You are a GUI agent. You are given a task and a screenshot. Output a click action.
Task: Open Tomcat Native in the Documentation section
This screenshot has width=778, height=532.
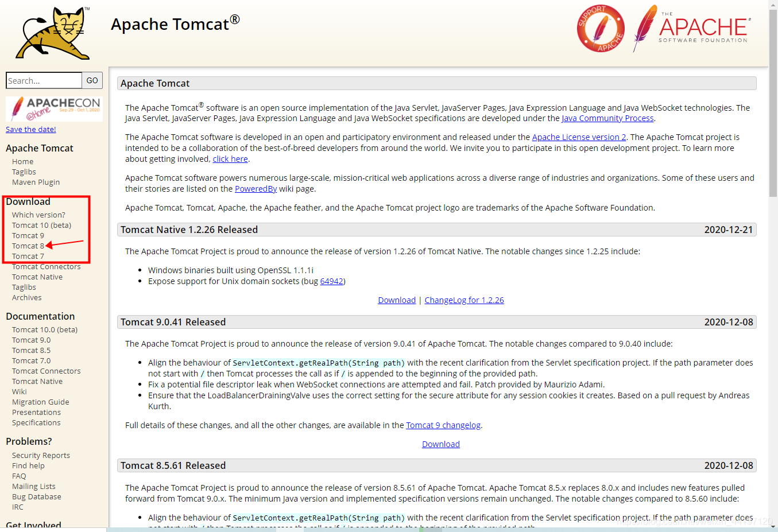point(37,382)
